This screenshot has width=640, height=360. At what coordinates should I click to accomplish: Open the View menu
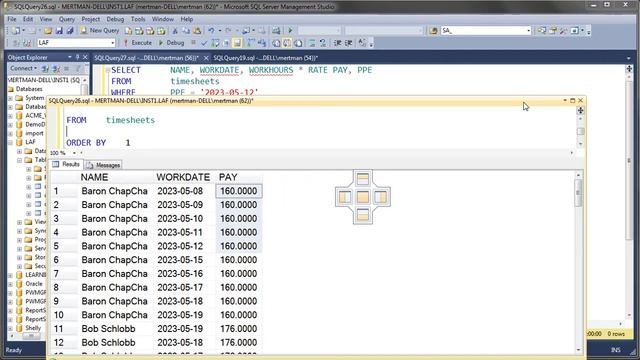(46, 19)
